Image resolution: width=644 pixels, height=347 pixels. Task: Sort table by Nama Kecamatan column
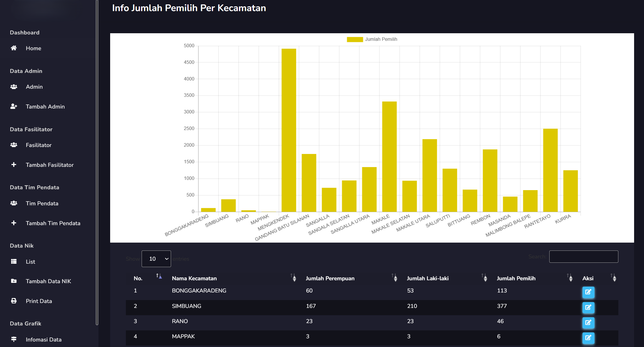tap(194, 278)
